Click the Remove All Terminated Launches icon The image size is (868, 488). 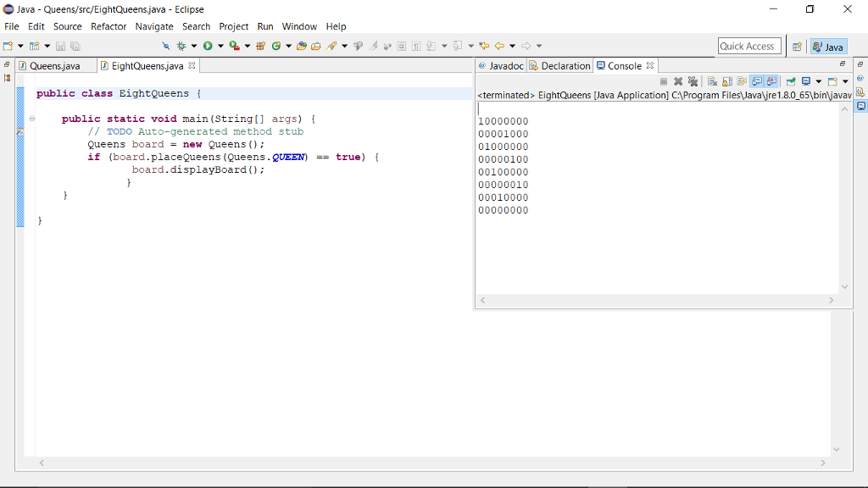(693, 80)
